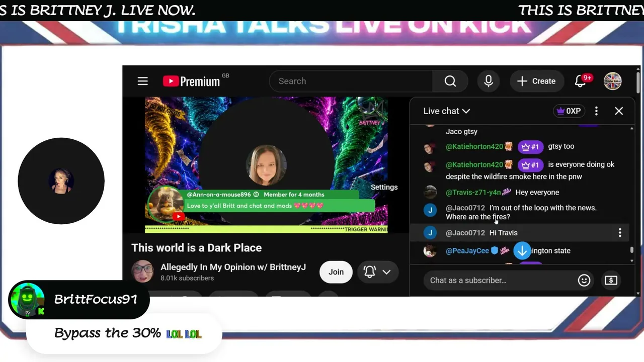Open @PeaJayCee chat username

467,250
